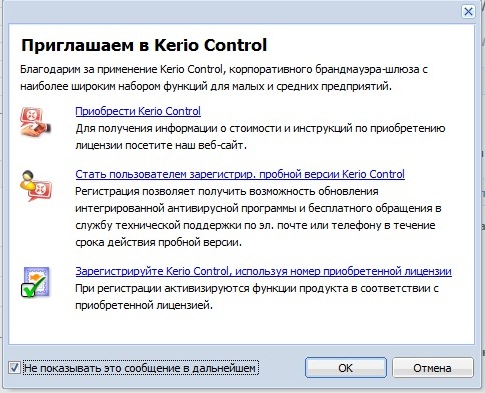Follow the trial version registration link
Image resolution: width=485 pixels, height=393 pixels.
pos(240,174)
